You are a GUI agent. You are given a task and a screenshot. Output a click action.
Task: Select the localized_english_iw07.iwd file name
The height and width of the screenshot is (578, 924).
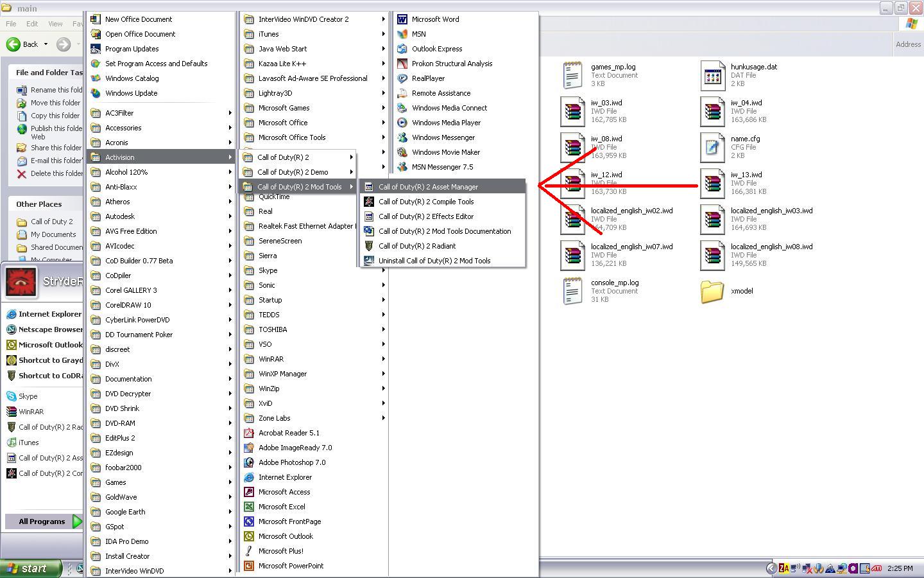point(632,247)
